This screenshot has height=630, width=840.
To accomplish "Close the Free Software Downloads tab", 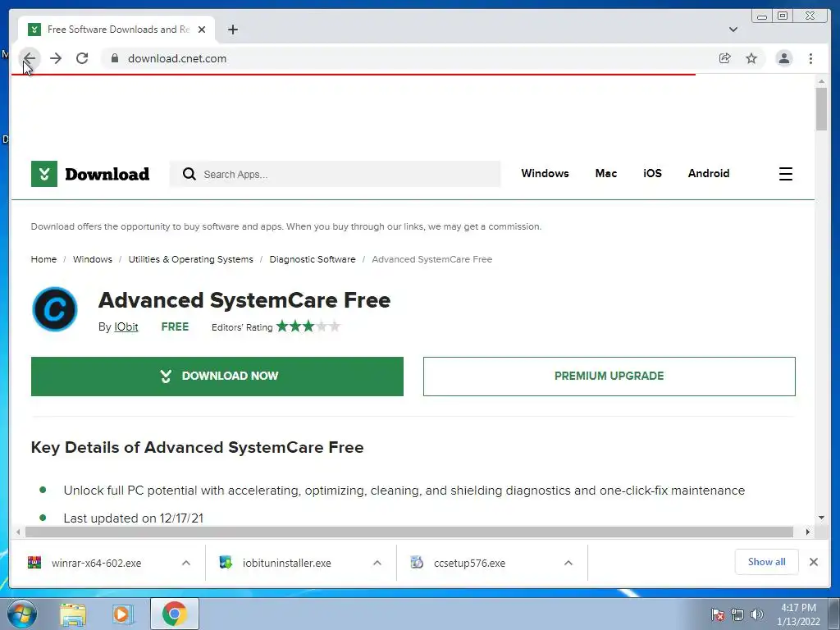I will [202, 30].
